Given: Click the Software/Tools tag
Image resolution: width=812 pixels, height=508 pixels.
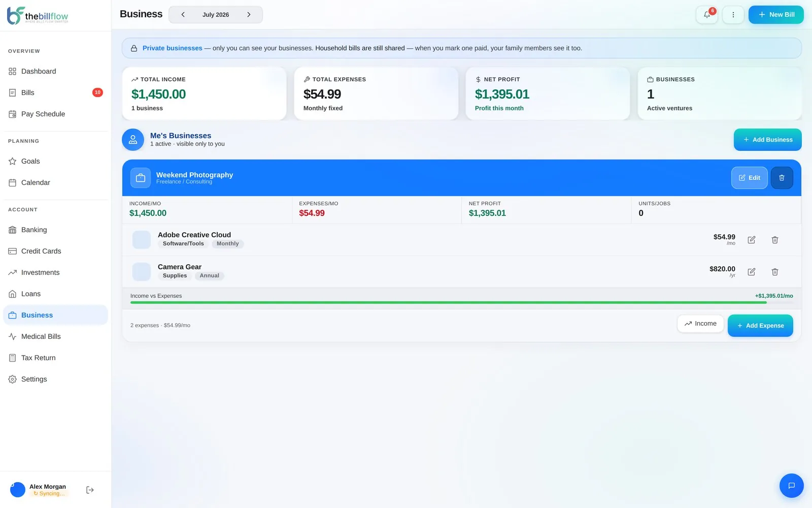Looking at the screenshot, I should 183,244.
